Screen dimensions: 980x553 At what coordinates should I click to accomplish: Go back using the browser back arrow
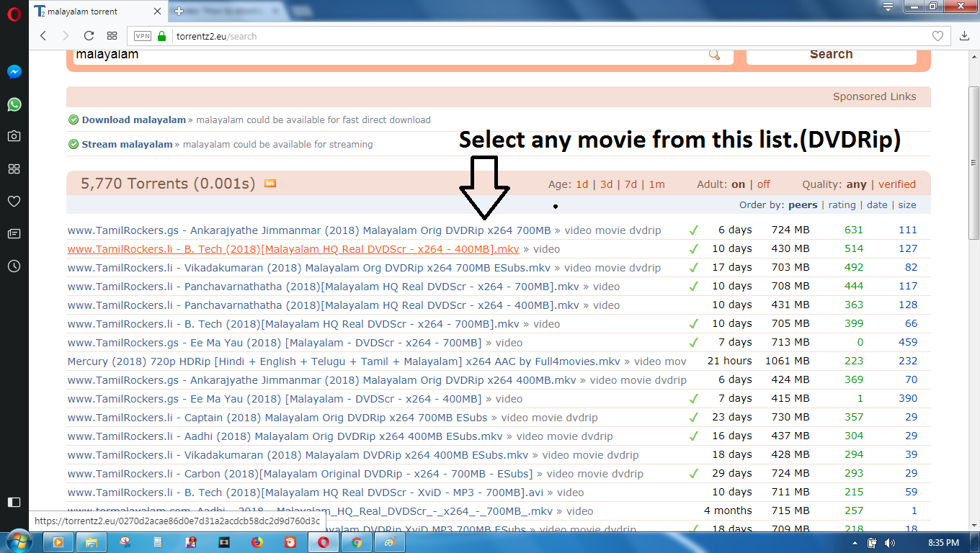(43, 36)
